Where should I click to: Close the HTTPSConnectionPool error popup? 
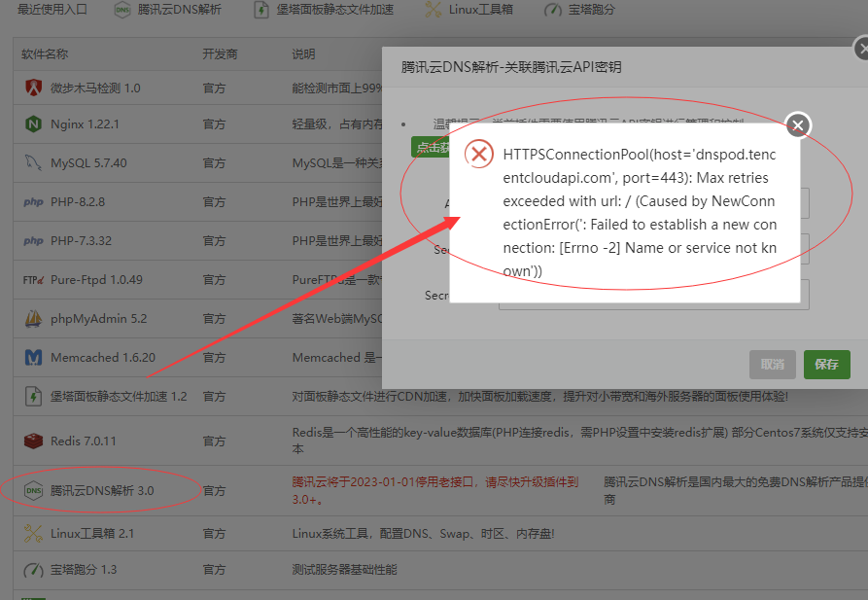pyautogui.click(x=798, y=125)
